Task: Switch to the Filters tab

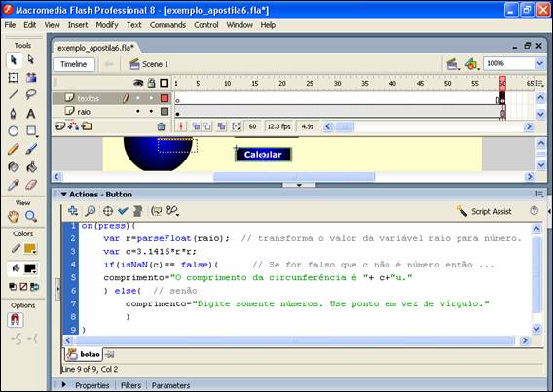Action: [x=130, y=385]
